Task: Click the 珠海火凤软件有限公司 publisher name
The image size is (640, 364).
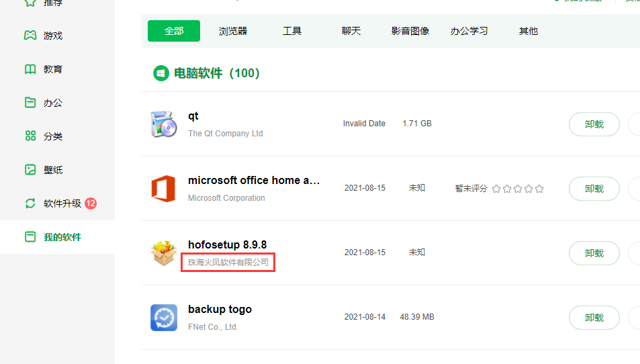Action: pyautogui.click(x=228, y=262)
